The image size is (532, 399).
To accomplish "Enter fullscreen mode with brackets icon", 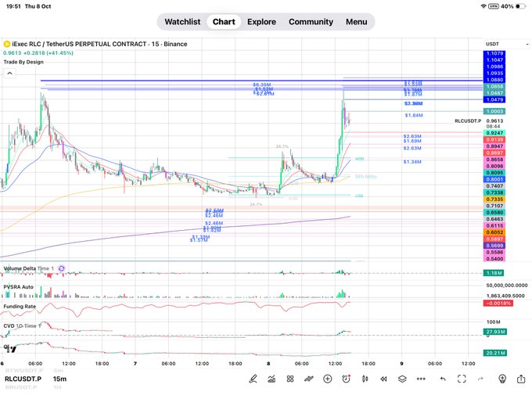I will (x=462, y=379).
